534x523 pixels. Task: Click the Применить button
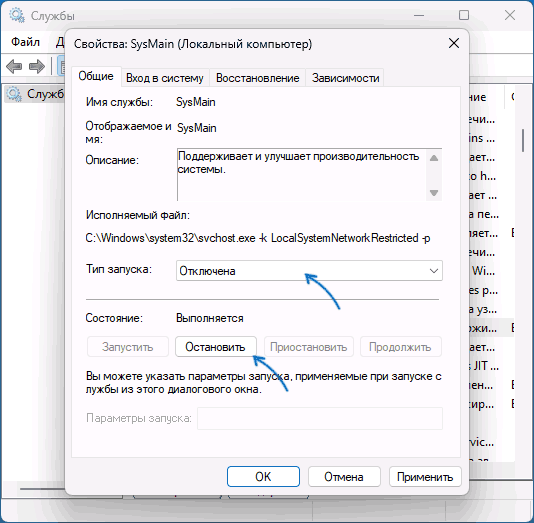tap(425, 477)
